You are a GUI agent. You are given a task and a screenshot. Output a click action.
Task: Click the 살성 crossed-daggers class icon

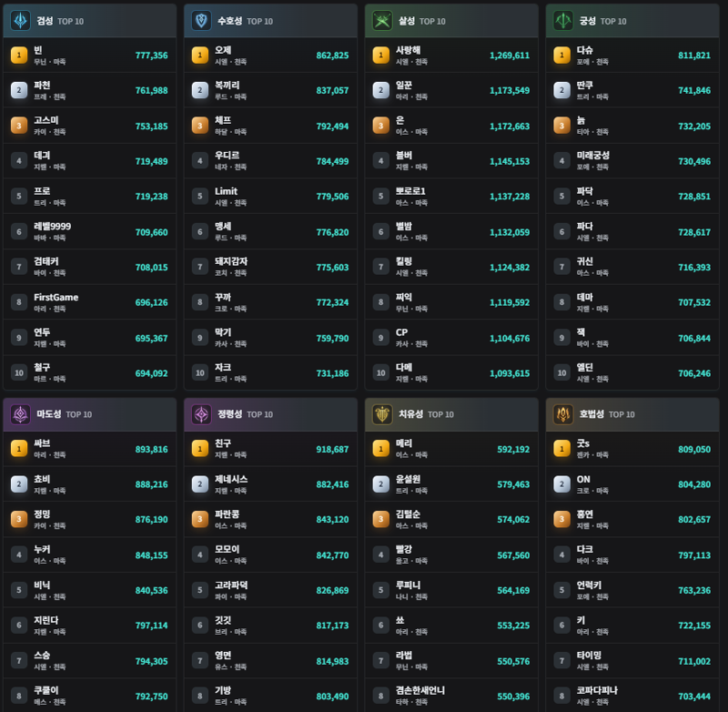coord(382,21)
